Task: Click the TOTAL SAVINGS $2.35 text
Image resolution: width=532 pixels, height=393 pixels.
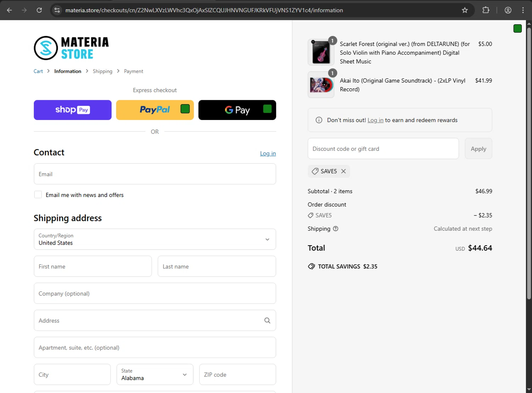Action: [x=348, y=266]
